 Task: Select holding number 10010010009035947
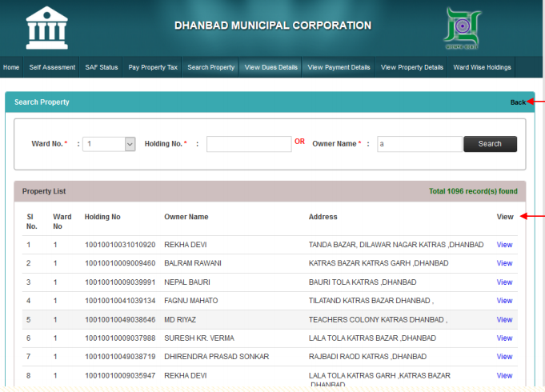(120, 376)
